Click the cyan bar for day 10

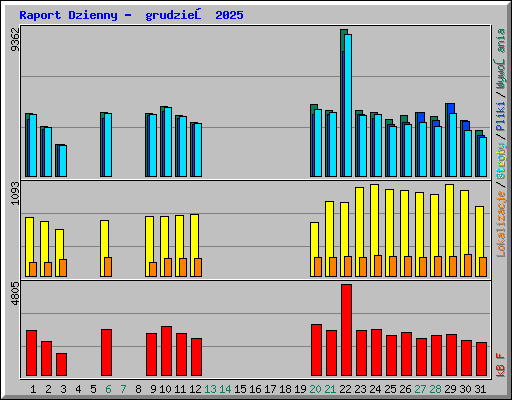[x=168, y=142]
